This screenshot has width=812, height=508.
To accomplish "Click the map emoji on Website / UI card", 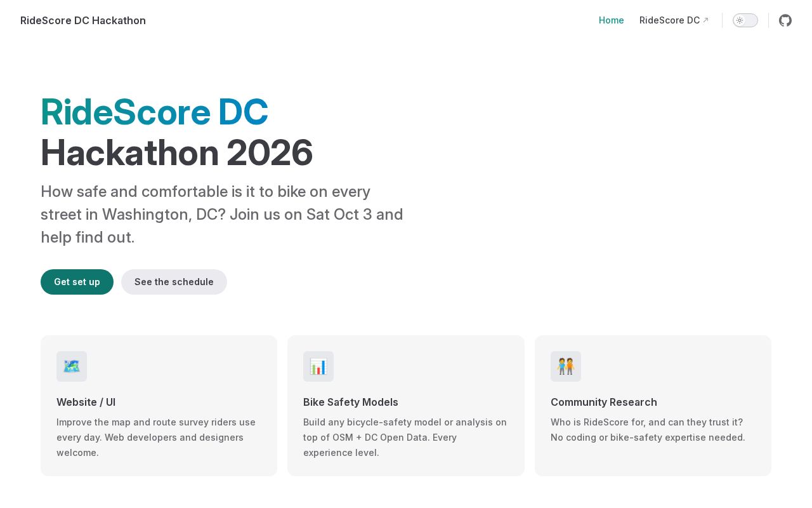I will pos(72,366).
